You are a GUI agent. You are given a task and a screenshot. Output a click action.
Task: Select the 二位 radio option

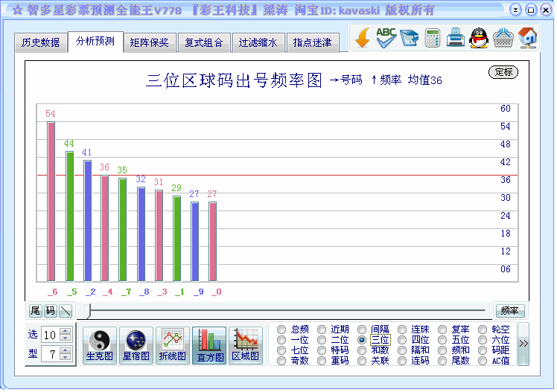(x=322, y=340)
